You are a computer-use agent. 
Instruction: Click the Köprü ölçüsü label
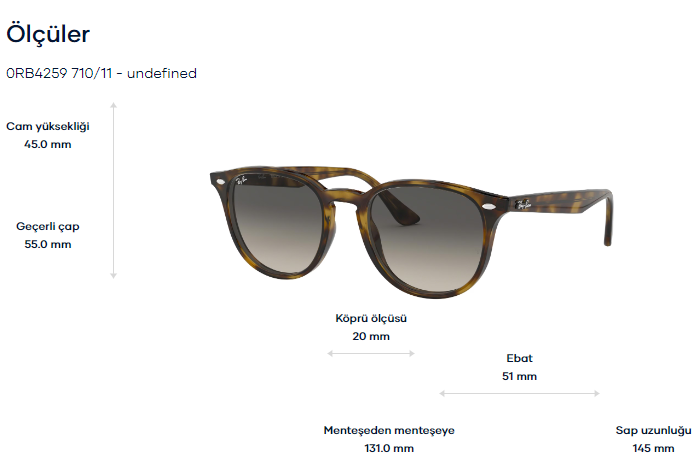pyautogui.click(x=371, y=319)
